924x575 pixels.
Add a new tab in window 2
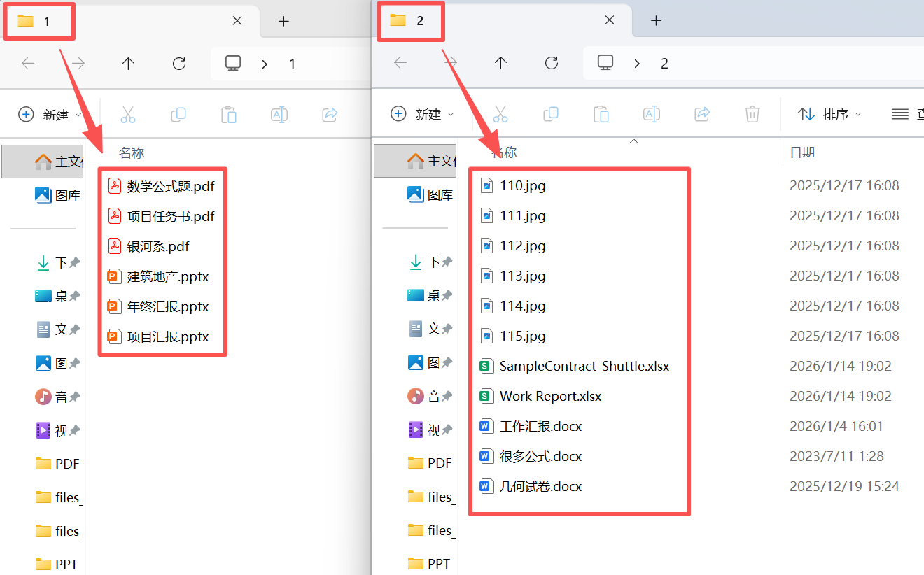click(656, 21)
